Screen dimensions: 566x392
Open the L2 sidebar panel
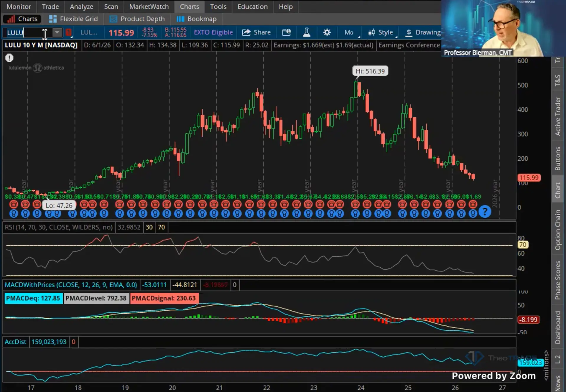[x=558, y=359]
